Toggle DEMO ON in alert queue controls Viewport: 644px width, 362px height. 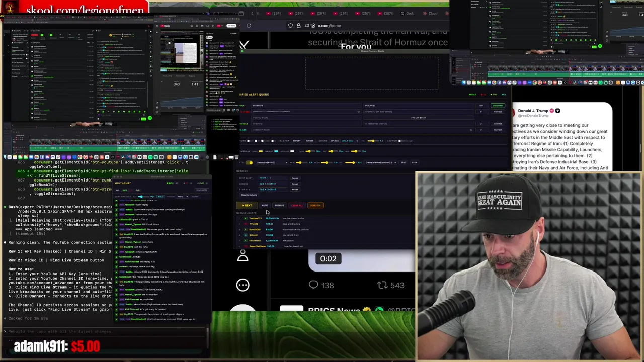coord(315,205)
